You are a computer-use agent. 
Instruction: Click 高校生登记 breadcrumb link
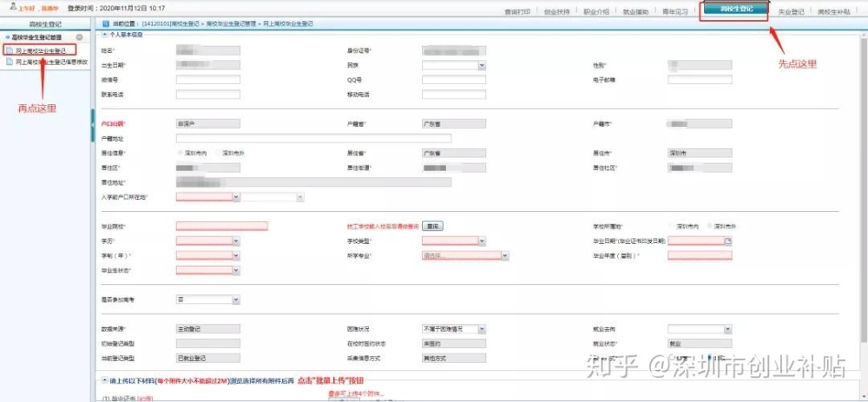pyautogui.click(x=172, y=24)
